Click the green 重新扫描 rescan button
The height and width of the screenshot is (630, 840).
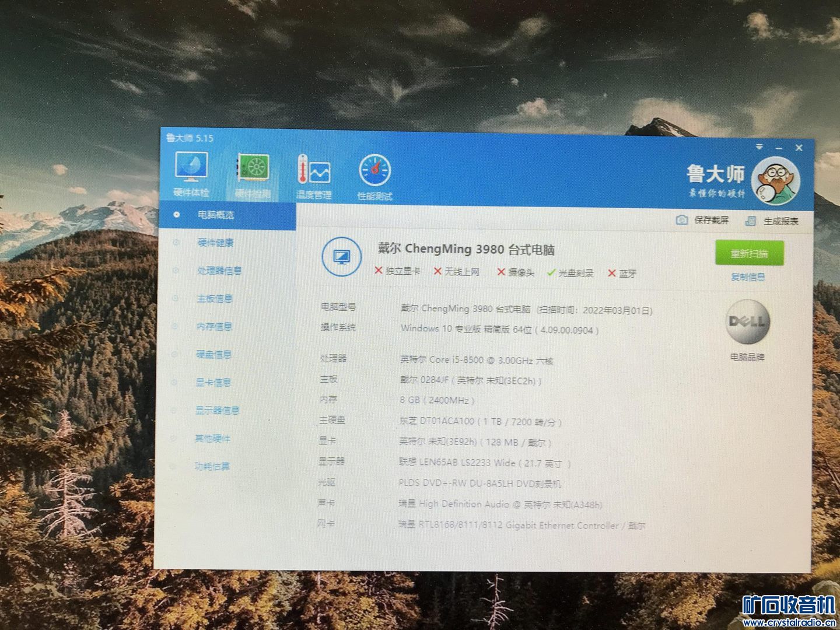pos(750,254)
